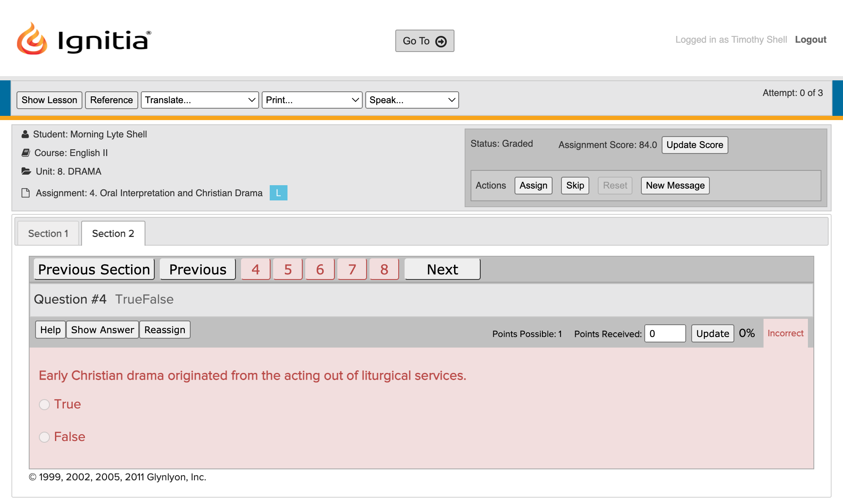Click the New Message button

pyautogui.click(x=676, y=186)
